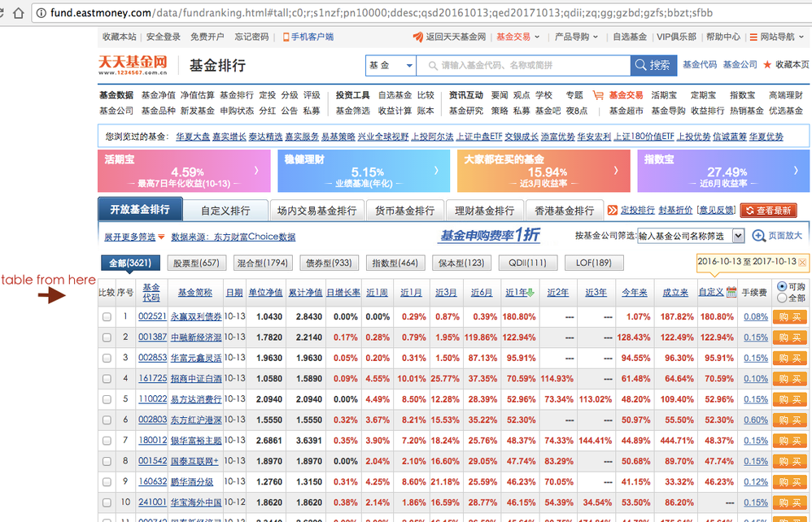
Task: Close the 2016-10-13 至 2017-10-13 date tooltip
Action: (x=802, y=263)
